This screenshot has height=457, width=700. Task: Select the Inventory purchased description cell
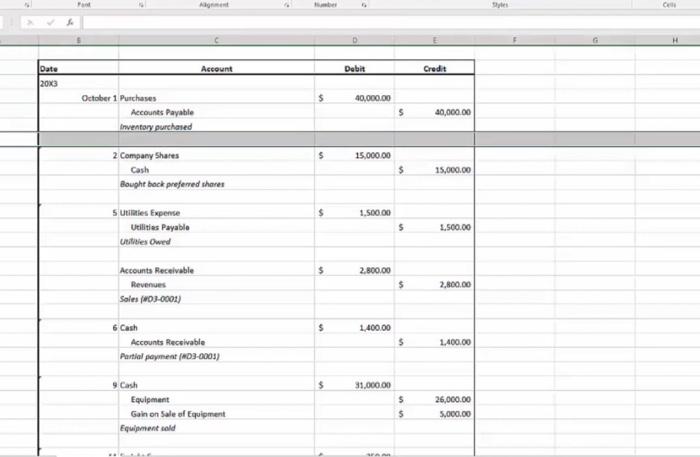(217, 127)
